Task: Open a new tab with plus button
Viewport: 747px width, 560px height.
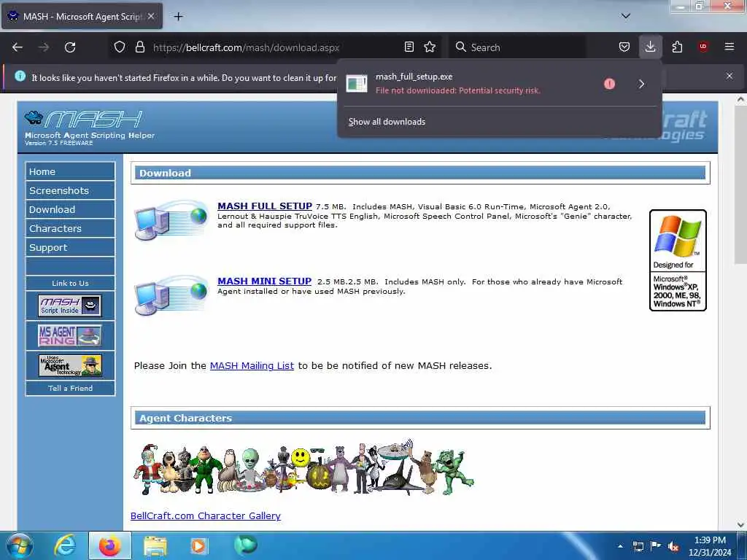Action: (178, 17)
